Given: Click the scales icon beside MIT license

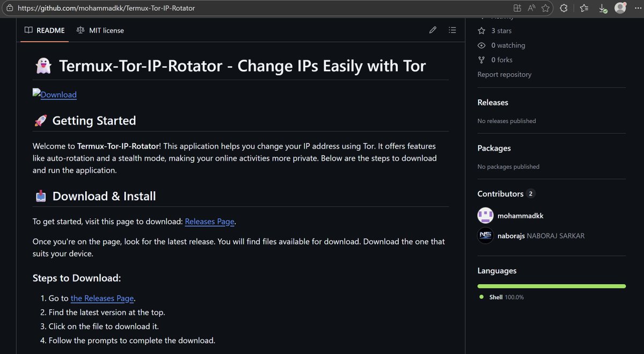Looking at the screenshot, I should pyautogui.click(x=80, y=31).
